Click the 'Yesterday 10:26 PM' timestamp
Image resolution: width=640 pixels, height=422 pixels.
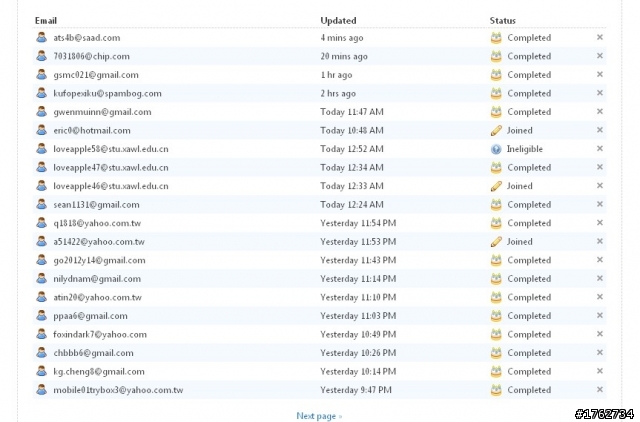pyautogui.click(x=358, y=353)
